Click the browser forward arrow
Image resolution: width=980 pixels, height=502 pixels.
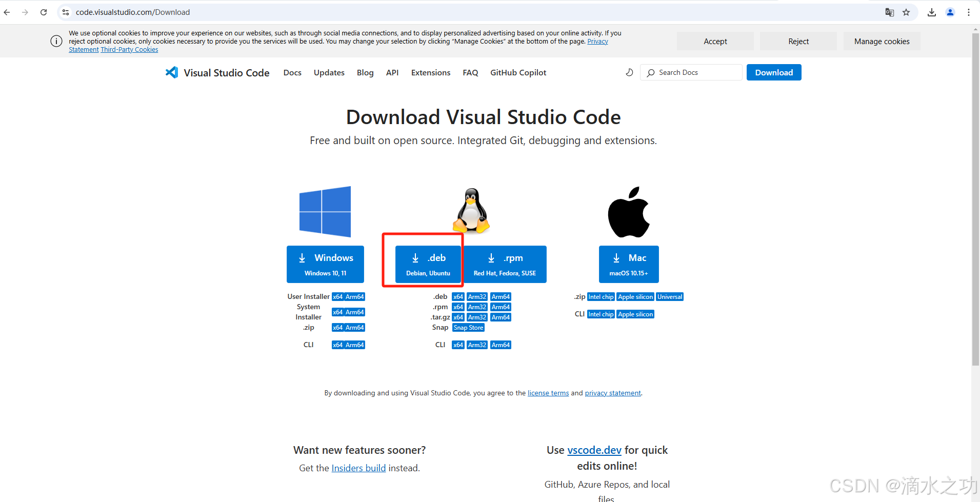click(25, 12)
